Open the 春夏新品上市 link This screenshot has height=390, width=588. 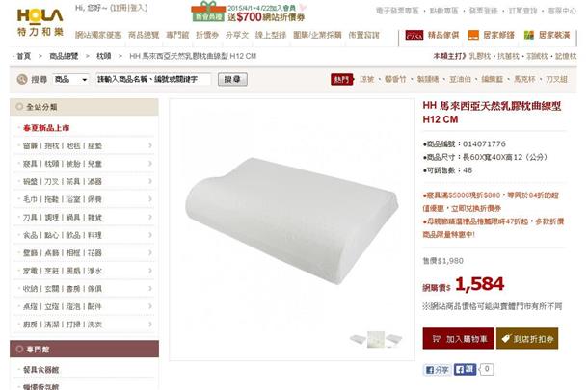point(46,128)
